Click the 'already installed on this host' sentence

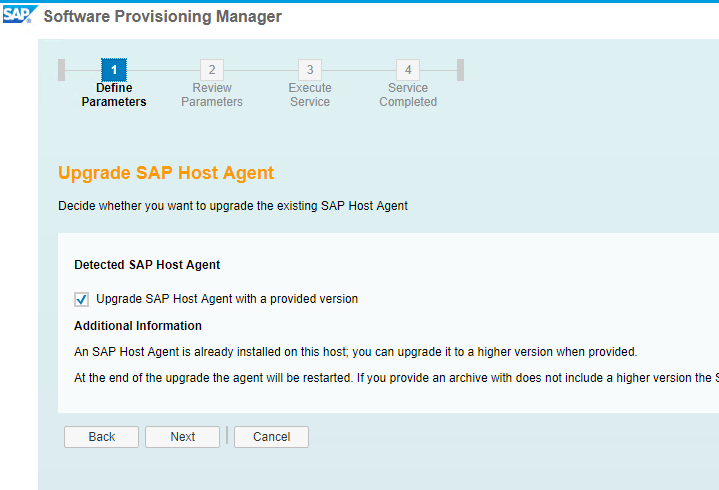(356, 352)
